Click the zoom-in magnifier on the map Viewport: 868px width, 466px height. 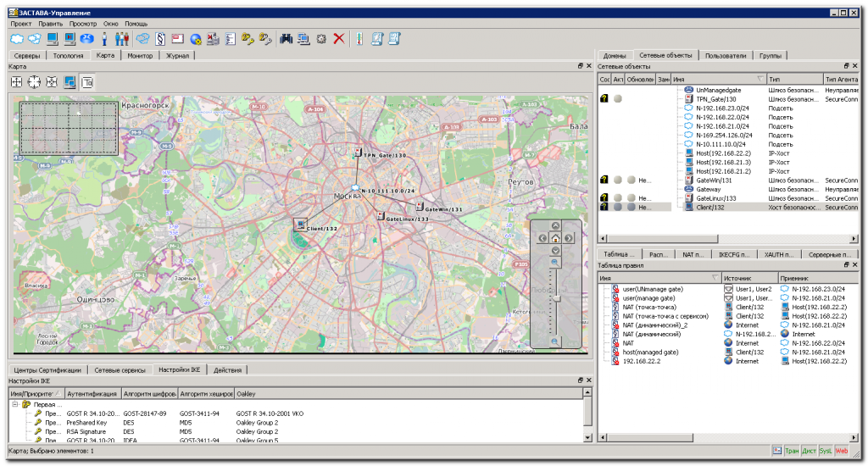pyautogui.click(x=555, y=263)
